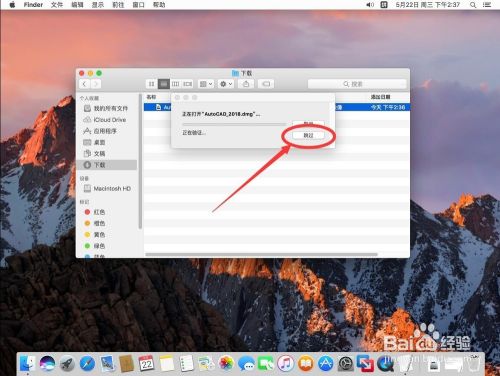Image resolution: width=500 pixels, height=376 pixels.
Task: Click the volume icon in menu bar
Action: coord(370,5)
